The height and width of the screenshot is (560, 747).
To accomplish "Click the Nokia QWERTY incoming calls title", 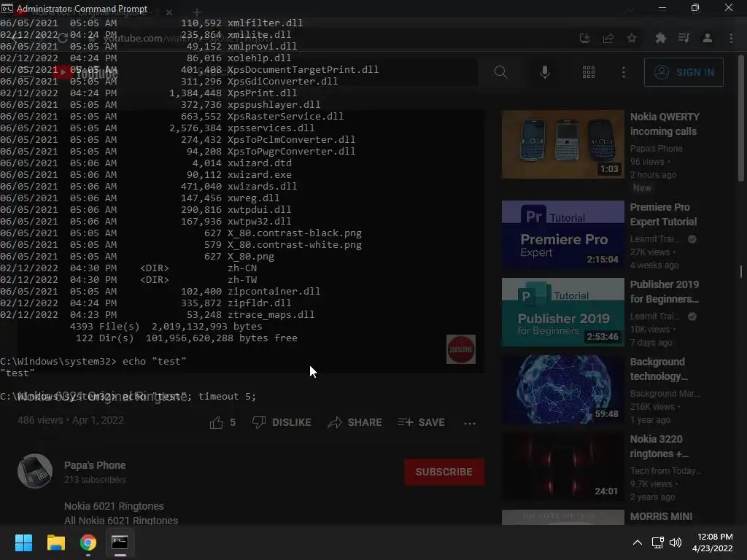I will tap(665, 124).
